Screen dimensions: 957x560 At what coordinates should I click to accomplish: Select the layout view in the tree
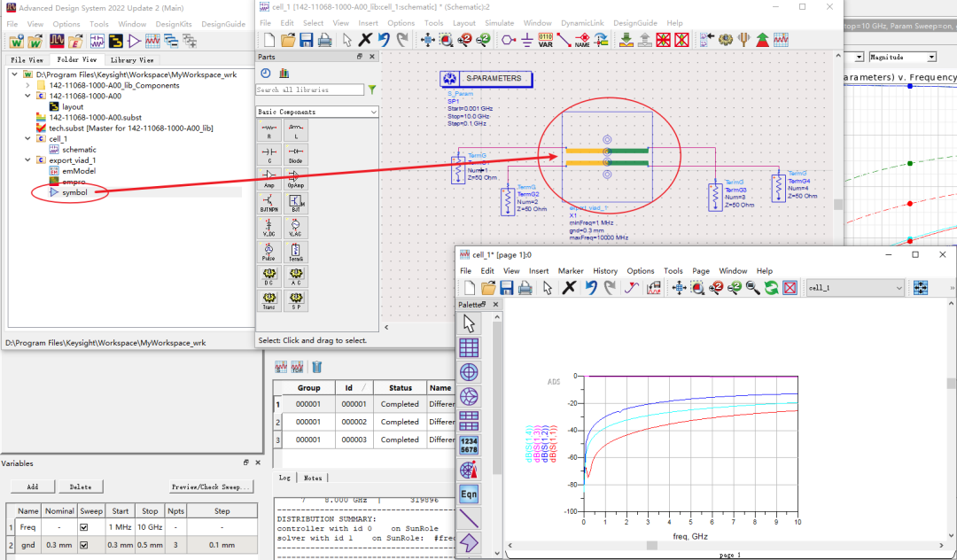[73, 106]
